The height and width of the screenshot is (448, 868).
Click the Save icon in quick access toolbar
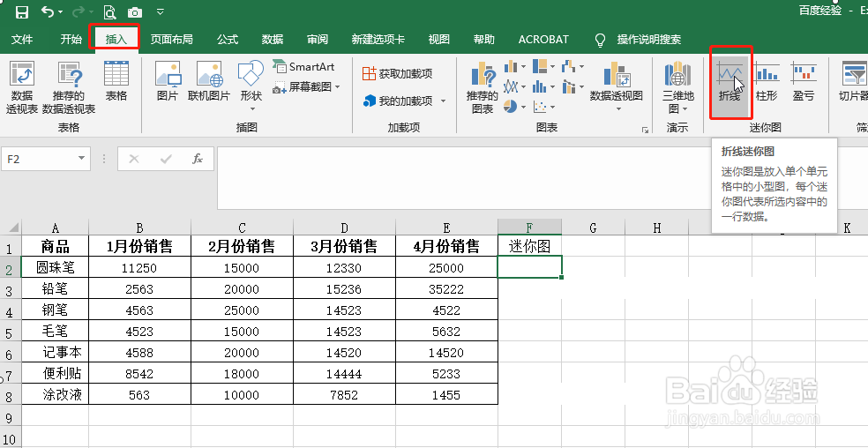(x=21, y=11)
